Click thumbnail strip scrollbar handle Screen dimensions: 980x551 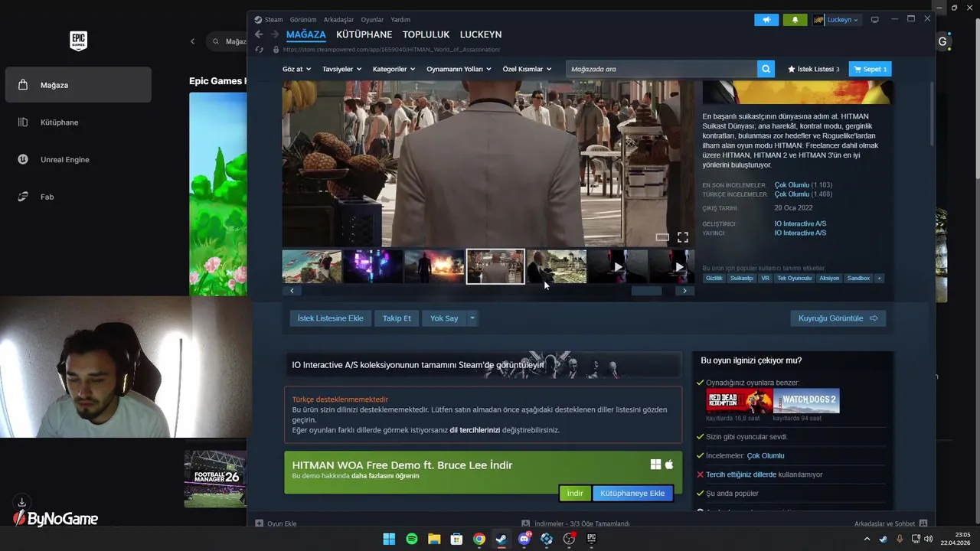tap(646, 291)
